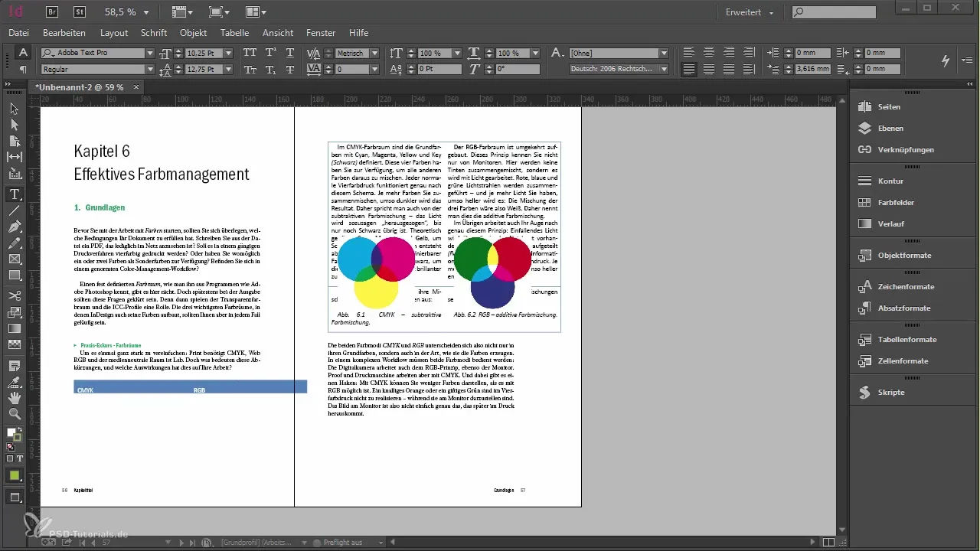Image resolution: width=980 pixels, height=551 pixels.
Task: Open the 10,25 Pt font size dropdown
Action: point(230,54)
